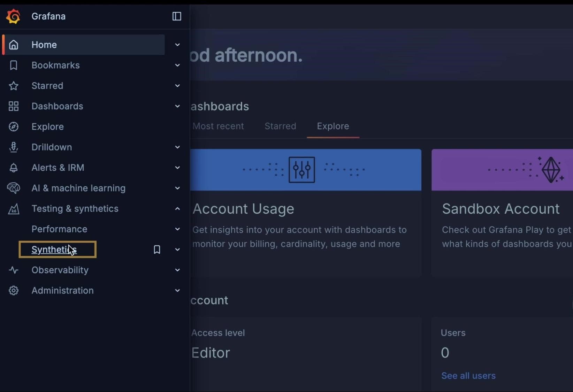Bookmark the Synthetics menu item
This screenshot has width=573, height=392.
pyautogui.click(x=157, y=249)
